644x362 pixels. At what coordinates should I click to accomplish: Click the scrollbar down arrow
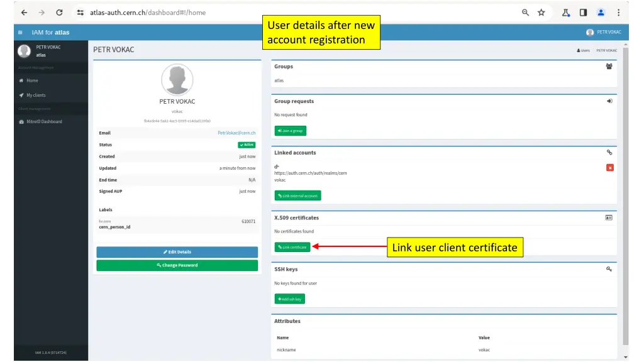click(626, 357)
